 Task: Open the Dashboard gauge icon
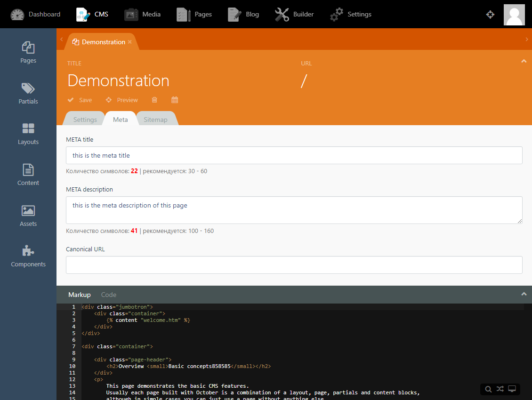point(17,15)
